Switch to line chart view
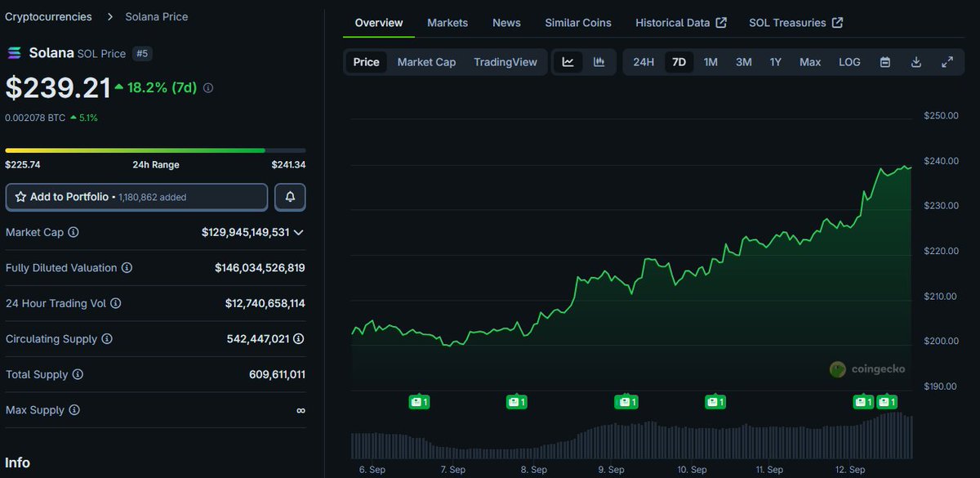The image size is (980, 478). 568,62
